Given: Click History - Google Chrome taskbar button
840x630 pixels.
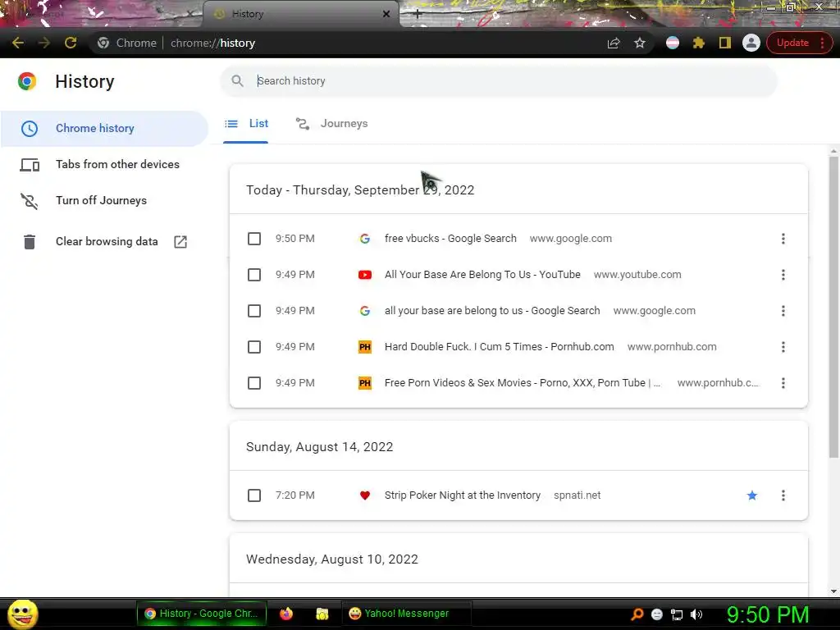Looking at the screenshot, I should 202,614.
